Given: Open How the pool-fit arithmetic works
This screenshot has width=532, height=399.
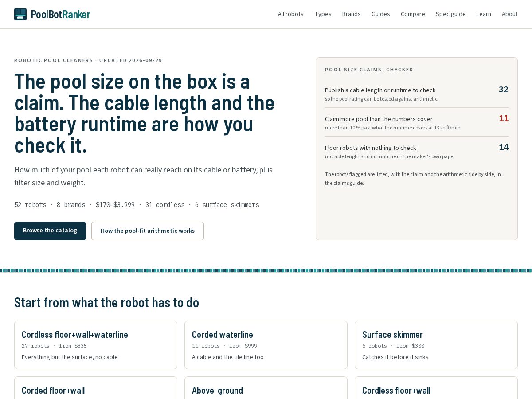Looking at the screenshot, I should tap(148, 231).
